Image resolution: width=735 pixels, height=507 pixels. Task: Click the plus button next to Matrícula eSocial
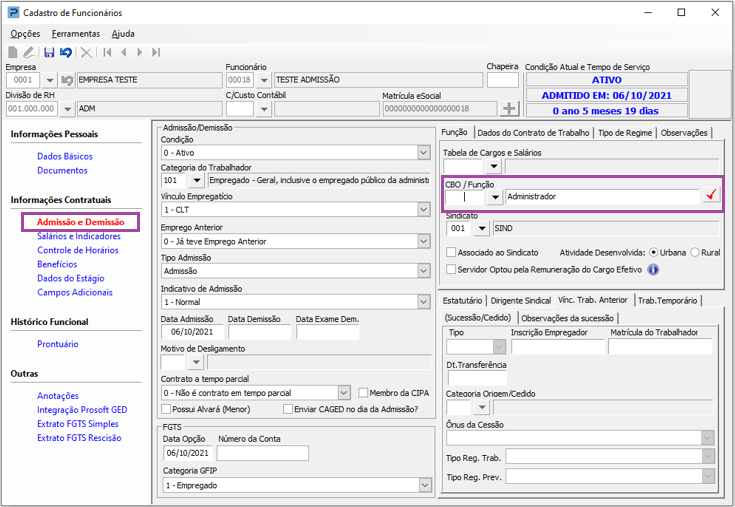(x=509, y=109)
